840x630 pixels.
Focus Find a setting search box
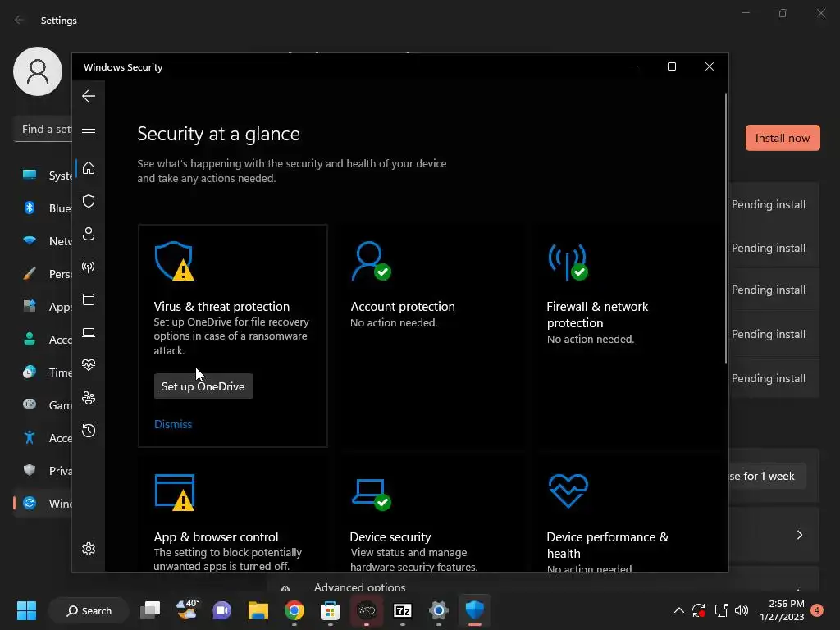click(43, 129)
